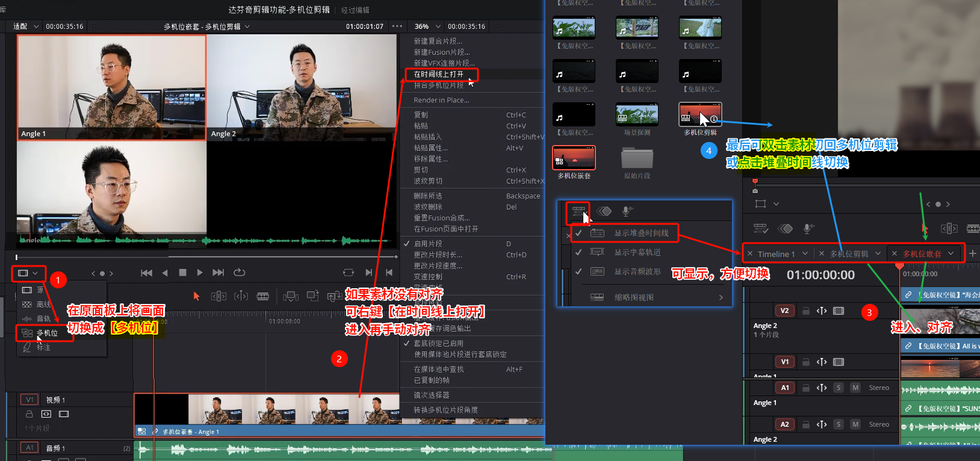Mute the A2 audio track

click(x=855, y=424)
